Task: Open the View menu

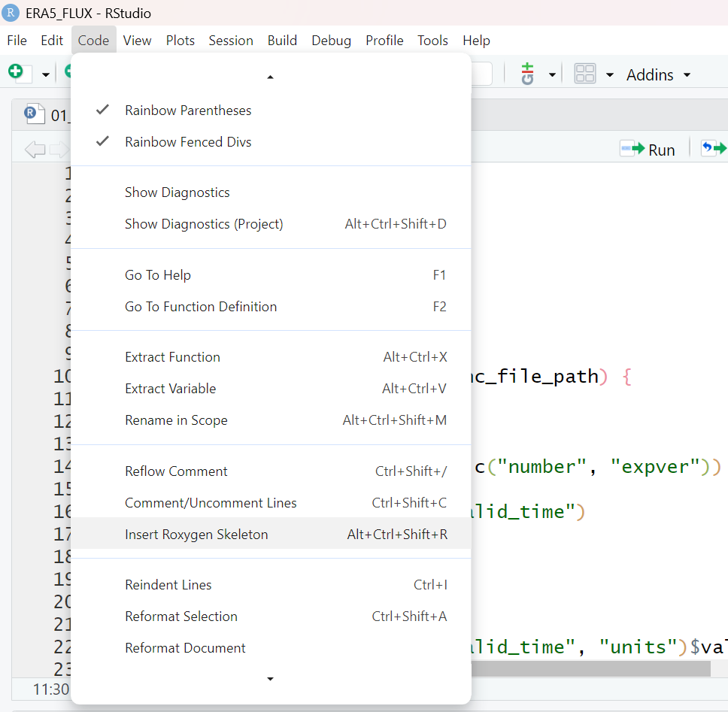Action: (137, 41)
